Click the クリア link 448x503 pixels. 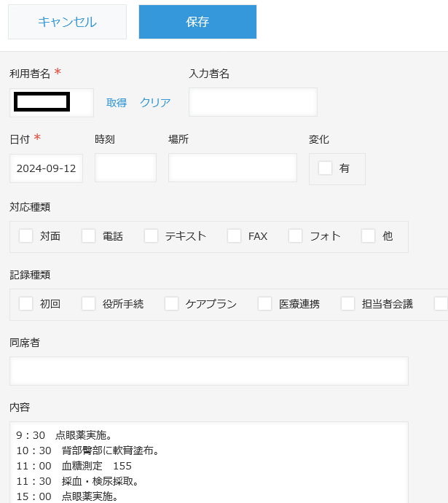[155, 103]
